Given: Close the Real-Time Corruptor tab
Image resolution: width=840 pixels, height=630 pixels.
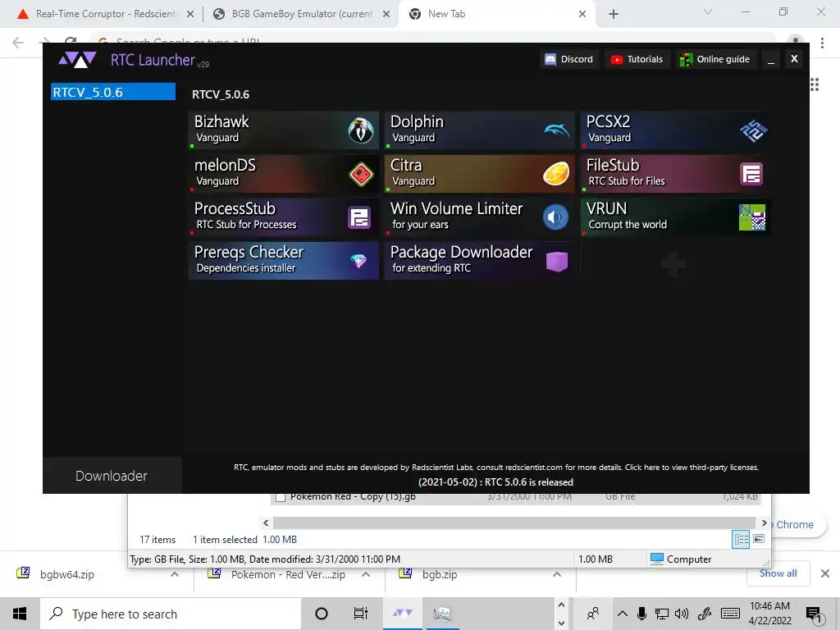Looking at the screenshot, I should click(190, 14).
